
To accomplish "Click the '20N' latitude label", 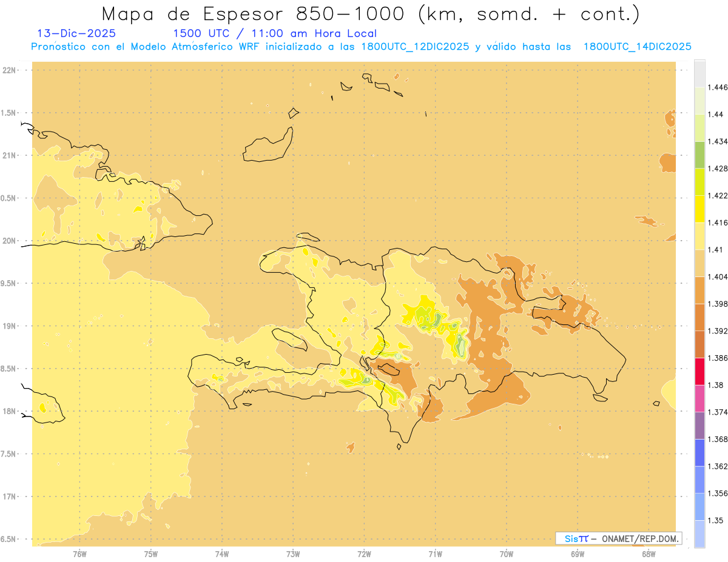I will (9, 241).
